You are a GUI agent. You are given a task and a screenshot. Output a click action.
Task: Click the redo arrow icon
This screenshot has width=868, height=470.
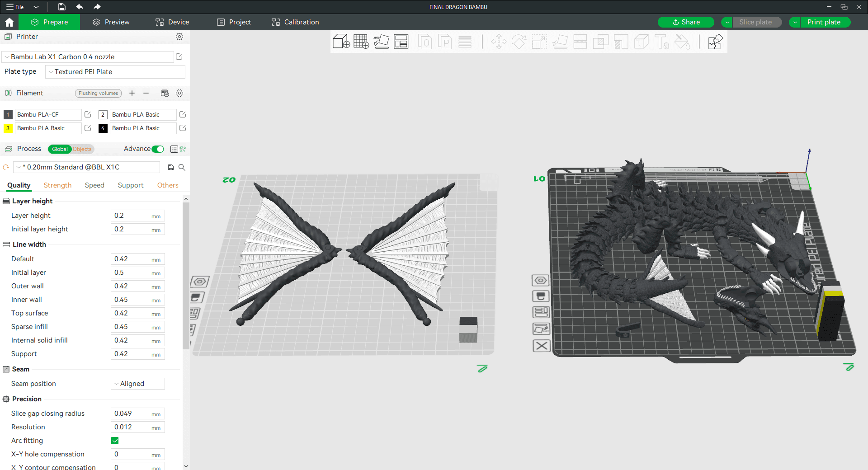97,7
